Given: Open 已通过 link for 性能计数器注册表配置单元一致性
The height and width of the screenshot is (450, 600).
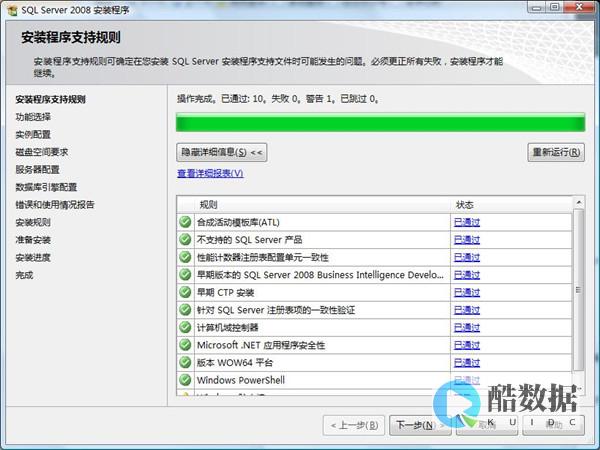Looking at the screenshot, I should point(467,257).
